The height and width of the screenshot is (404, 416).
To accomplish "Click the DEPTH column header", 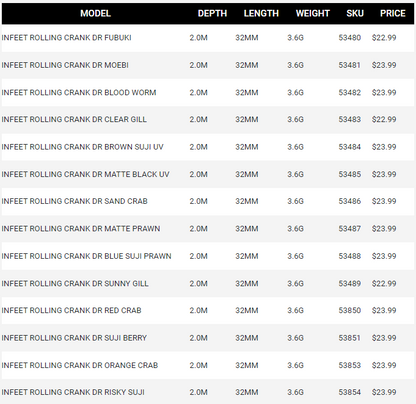I will 212,13.
